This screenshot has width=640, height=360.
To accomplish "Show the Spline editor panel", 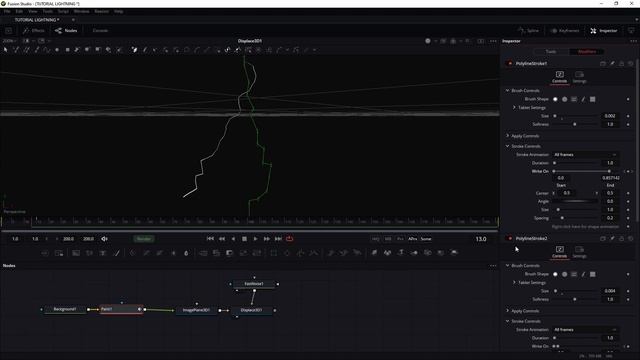I will (529, 31).
